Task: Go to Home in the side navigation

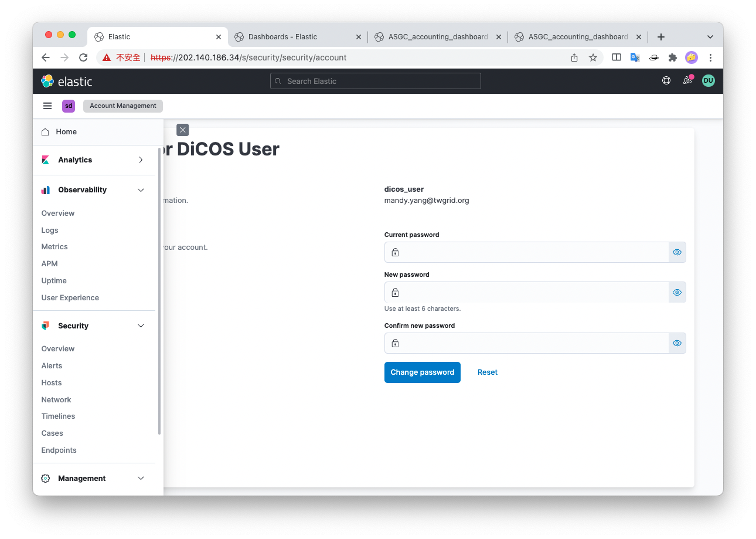Action: coord(66,132)
